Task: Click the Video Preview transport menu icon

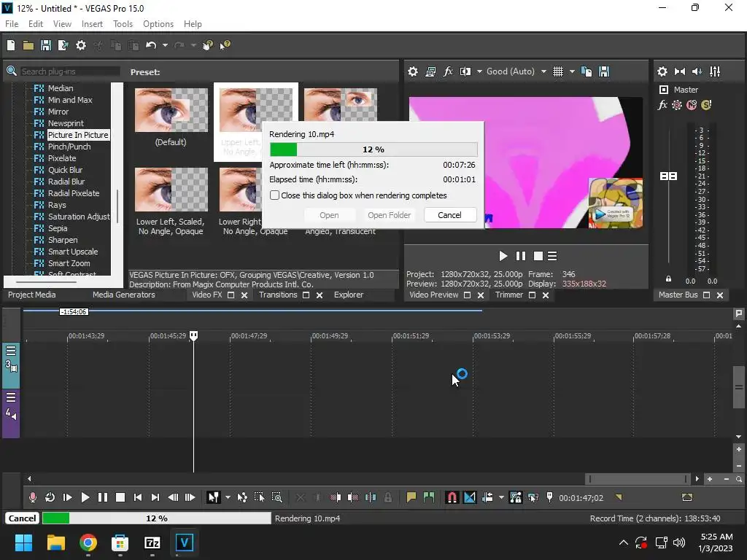Action: pos(552,256)
